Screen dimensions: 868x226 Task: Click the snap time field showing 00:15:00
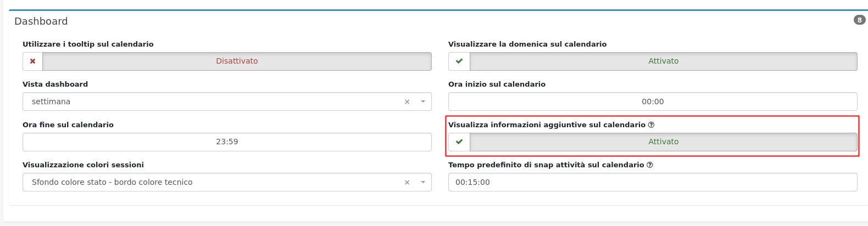(x=652, y=183)
